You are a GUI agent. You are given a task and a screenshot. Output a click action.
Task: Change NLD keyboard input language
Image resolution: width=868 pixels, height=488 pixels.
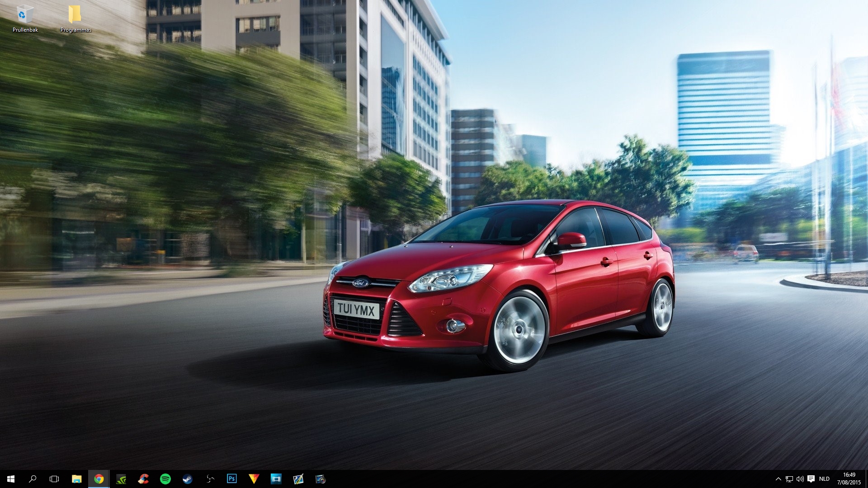tap(824, 479)
